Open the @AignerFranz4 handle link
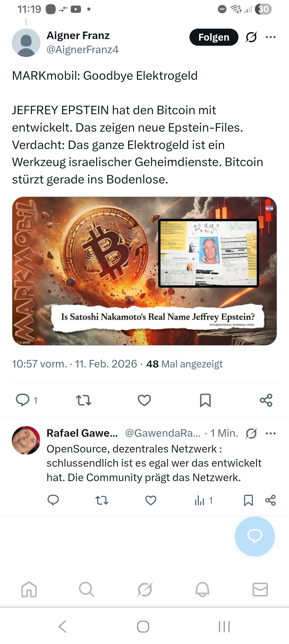289x644 pixels. pyautogui.click(x=82, y=50)
